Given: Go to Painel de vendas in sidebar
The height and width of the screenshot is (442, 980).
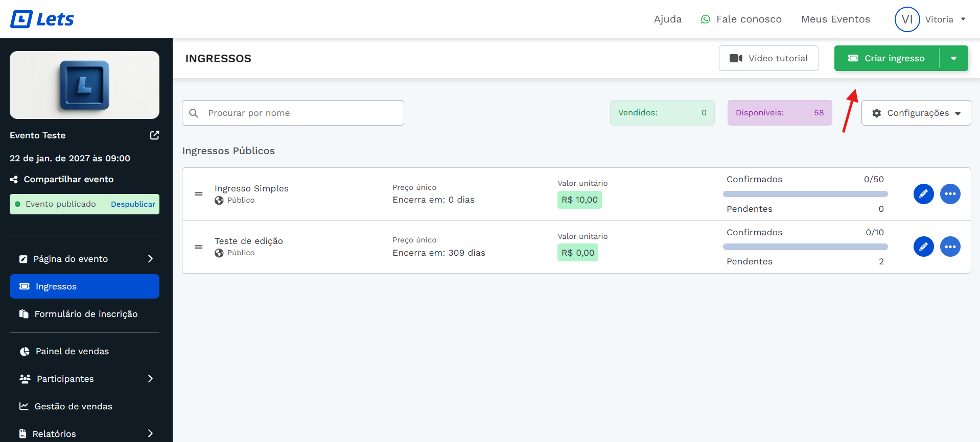Looking at the screenshot, I should [x=72, y=351].
